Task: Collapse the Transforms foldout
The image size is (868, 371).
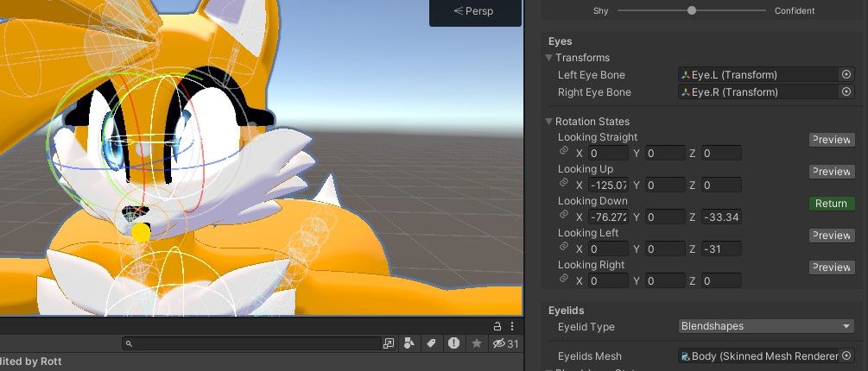Action: coord(549,58)
